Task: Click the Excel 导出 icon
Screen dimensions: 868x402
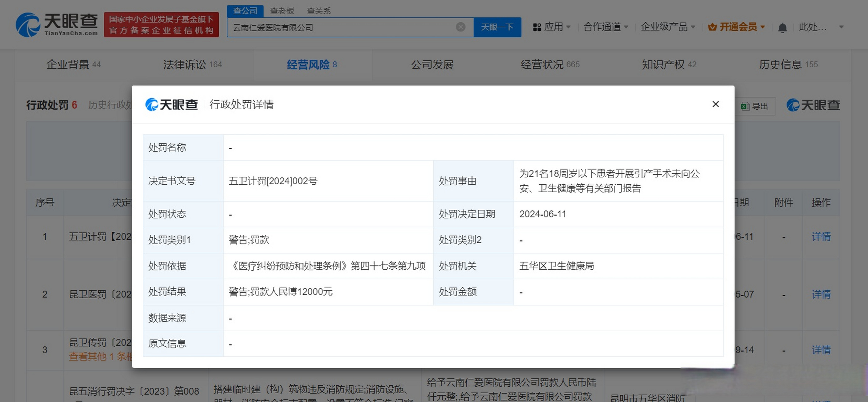Action: click(745, 106)
